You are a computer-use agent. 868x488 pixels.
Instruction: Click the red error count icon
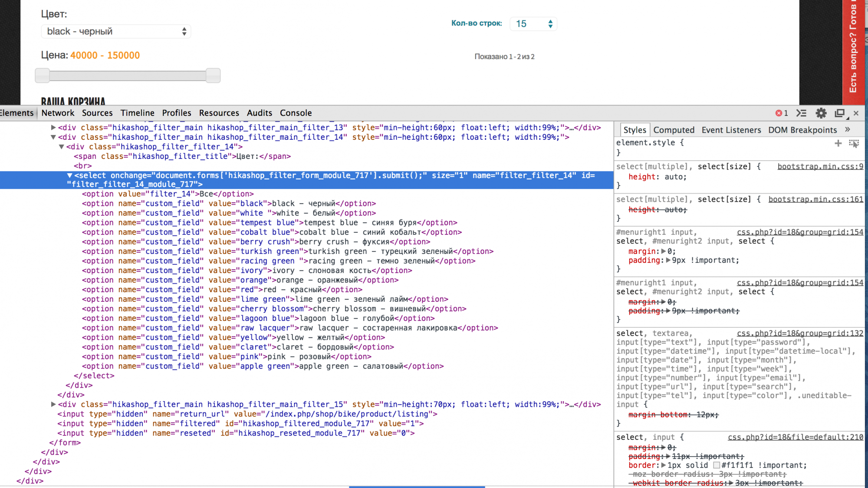(x=779, y=113)
